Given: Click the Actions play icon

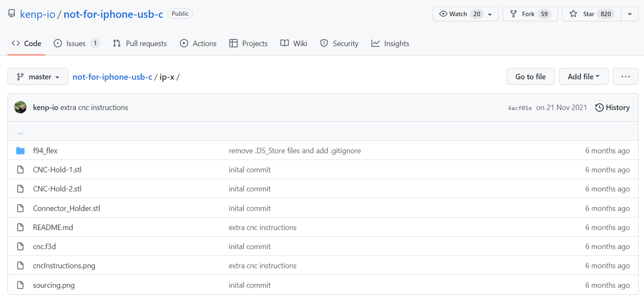Looking at the screenshot, I should [x=184, y=43].
